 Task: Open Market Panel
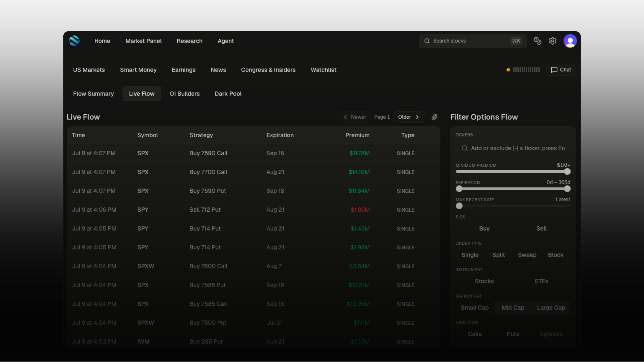pos(143,41)
